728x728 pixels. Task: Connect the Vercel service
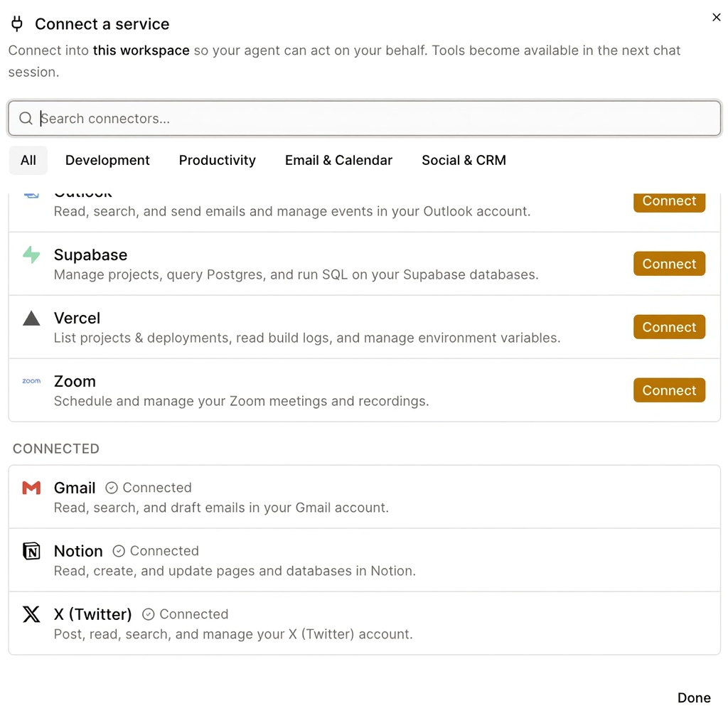(x=669, y=327)
